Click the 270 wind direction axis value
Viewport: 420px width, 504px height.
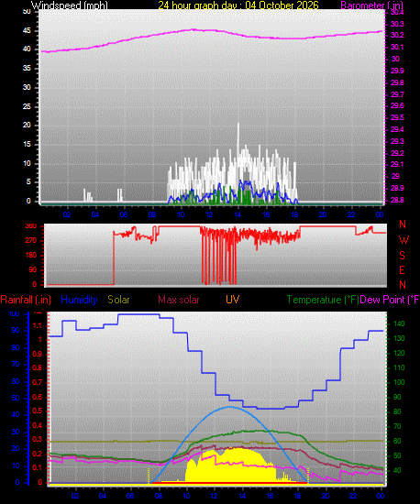point(31,240)
